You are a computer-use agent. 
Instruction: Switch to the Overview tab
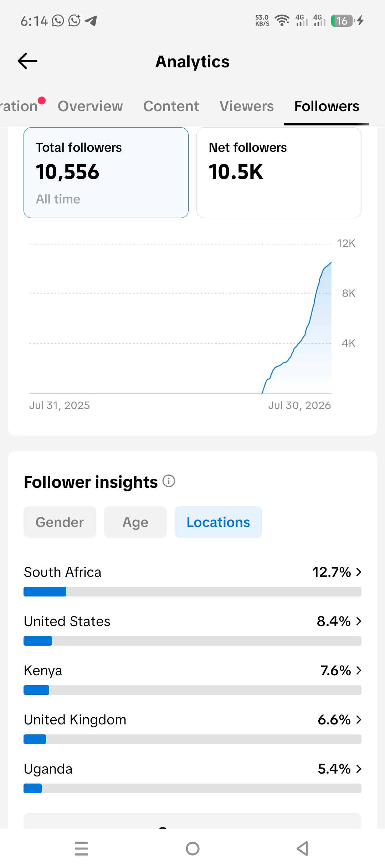coord(90,106)
